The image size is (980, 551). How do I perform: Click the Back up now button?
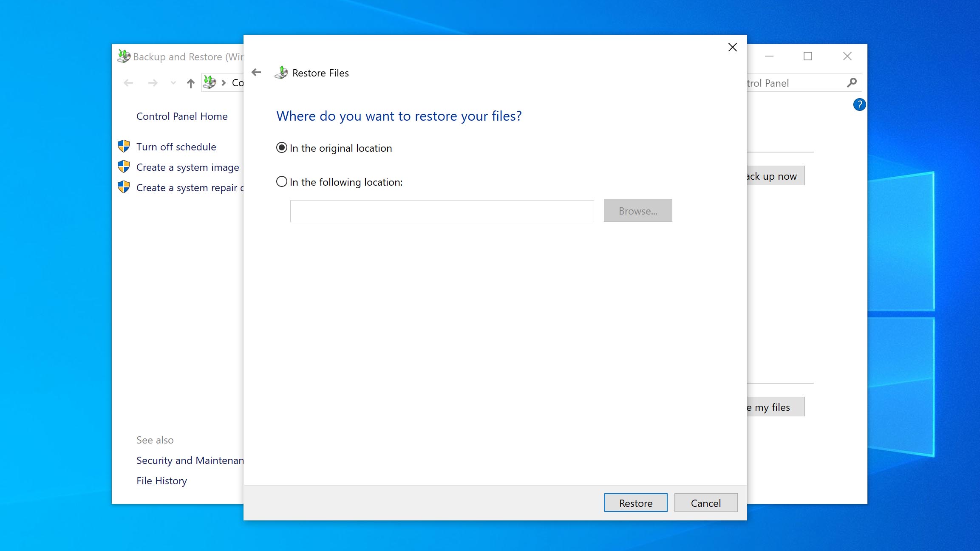click(775, 176)
